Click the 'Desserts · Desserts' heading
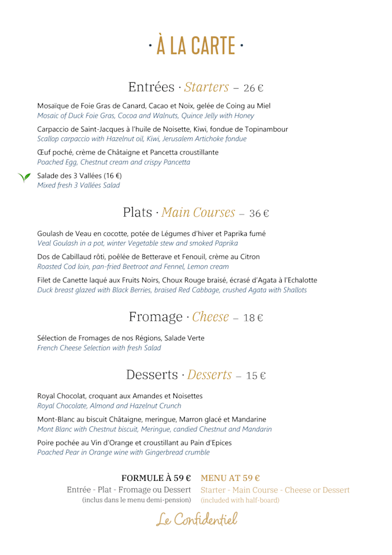 click(195, 374)
